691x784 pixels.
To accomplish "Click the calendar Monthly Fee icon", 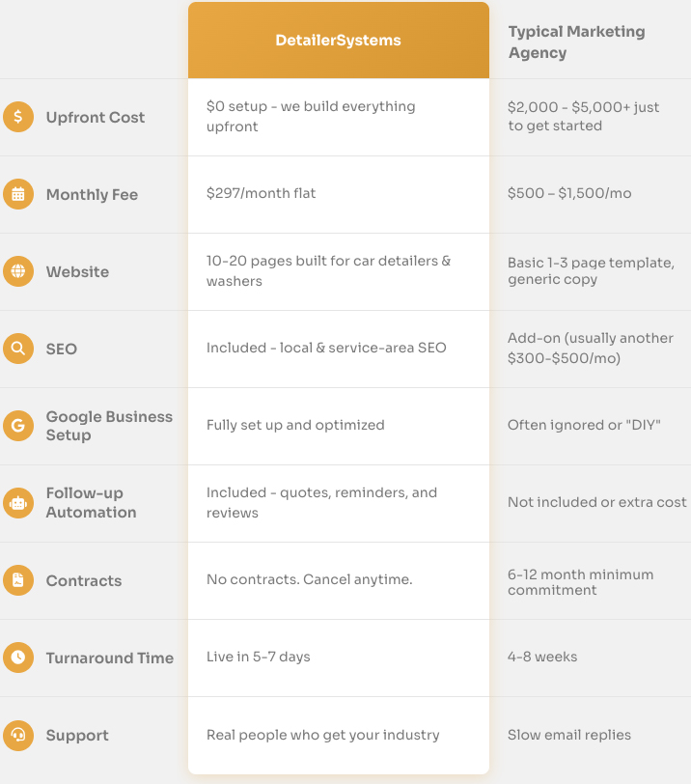I will pos(18,194).
